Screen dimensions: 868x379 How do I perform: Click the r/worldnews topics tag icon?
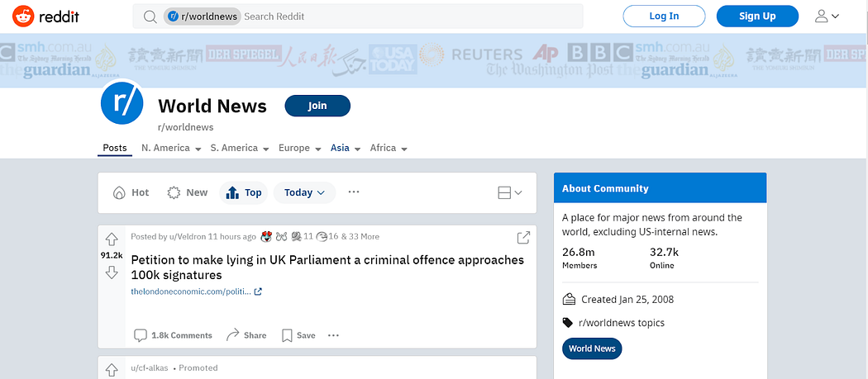point(568,323)
